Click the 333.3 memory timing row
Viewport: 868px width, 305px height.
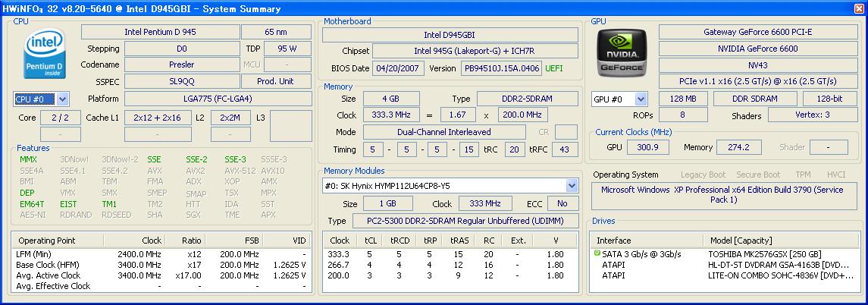pyautogui.click(x=450, y=254)
